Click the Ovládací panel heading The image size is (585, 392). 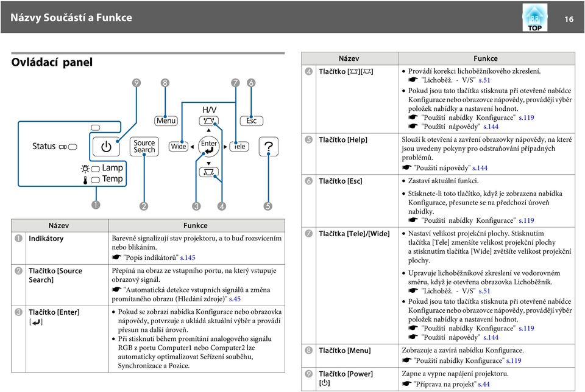coord(52,62)
